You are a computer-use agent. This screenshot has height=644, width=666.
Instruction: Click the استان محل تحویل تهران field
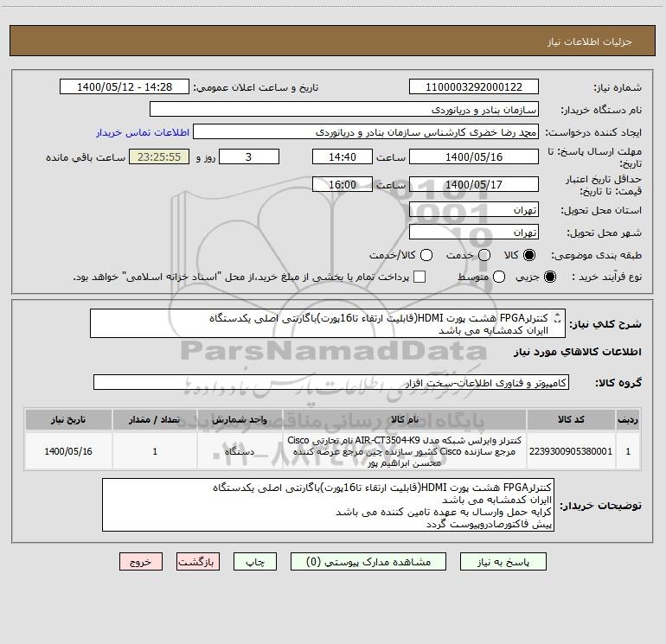pyautogui.click(x=474, y=210)
